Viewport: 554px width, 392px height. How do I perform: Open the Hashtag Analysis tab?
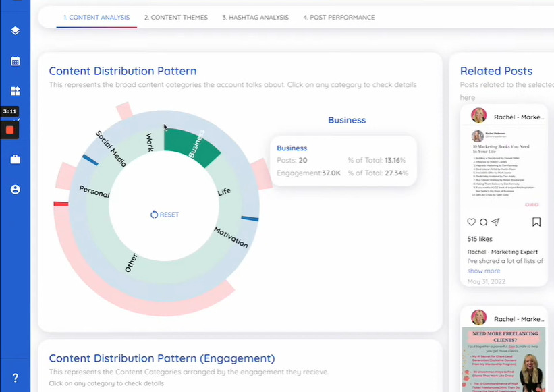point(255,18)
